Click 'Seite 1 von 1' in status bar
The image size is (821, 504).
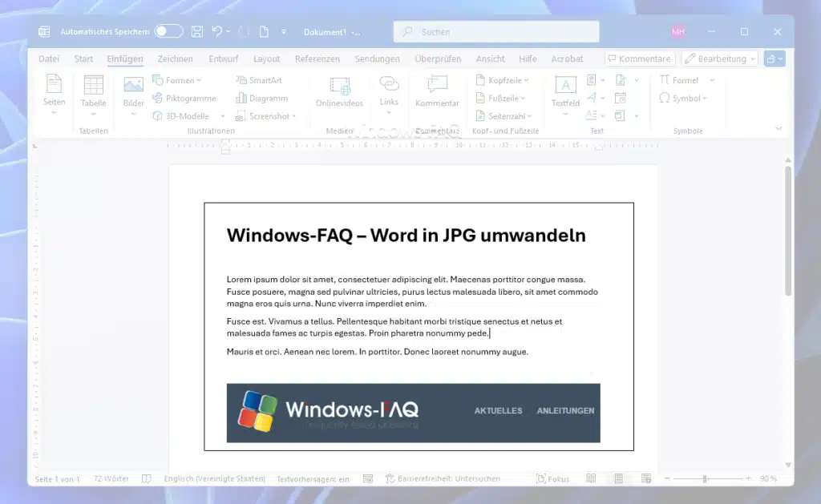point(57,478)
